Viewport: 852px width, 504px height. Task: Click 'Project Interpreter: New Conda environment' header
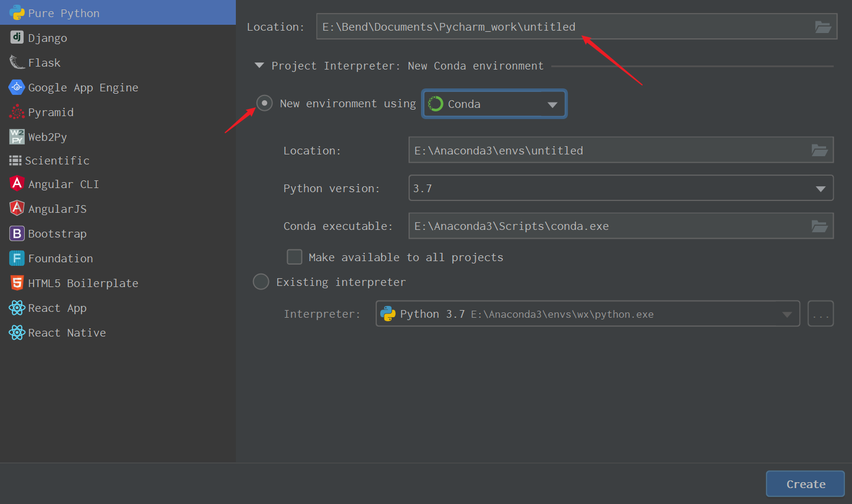pyautogui.click(x=407, y=65)
